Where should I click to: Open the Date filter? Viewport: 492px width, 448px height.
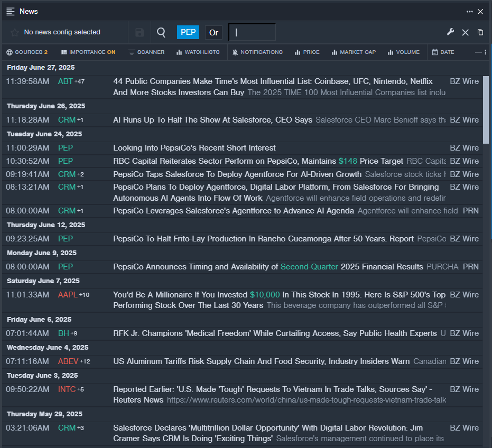pos(443,52)
